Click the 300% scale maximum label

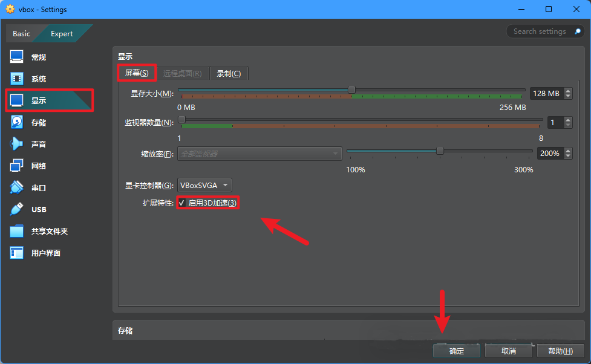tap(523, 170)
